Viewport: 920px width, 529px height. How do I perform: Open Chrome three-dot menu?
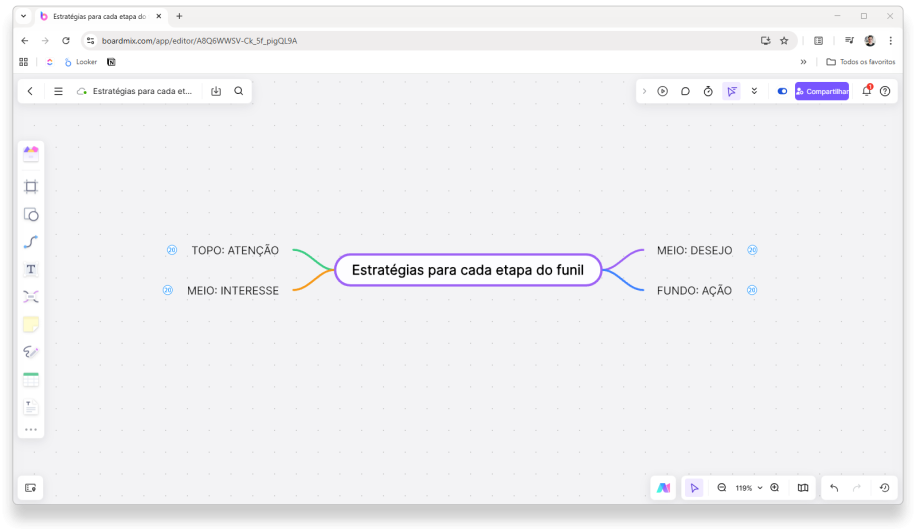coord(891,40)
